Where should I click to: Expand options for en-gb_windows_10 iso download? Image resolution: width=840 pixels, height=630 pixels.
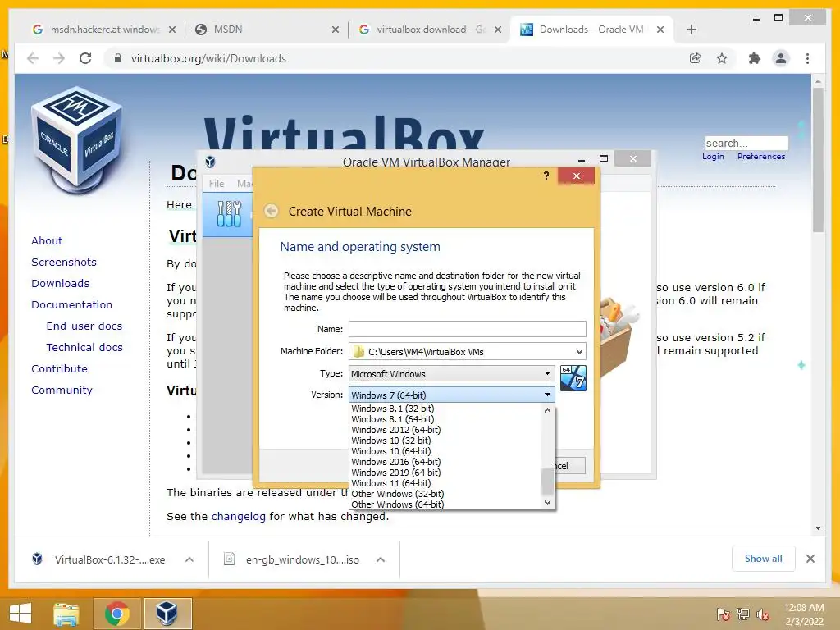click(381, 559)
